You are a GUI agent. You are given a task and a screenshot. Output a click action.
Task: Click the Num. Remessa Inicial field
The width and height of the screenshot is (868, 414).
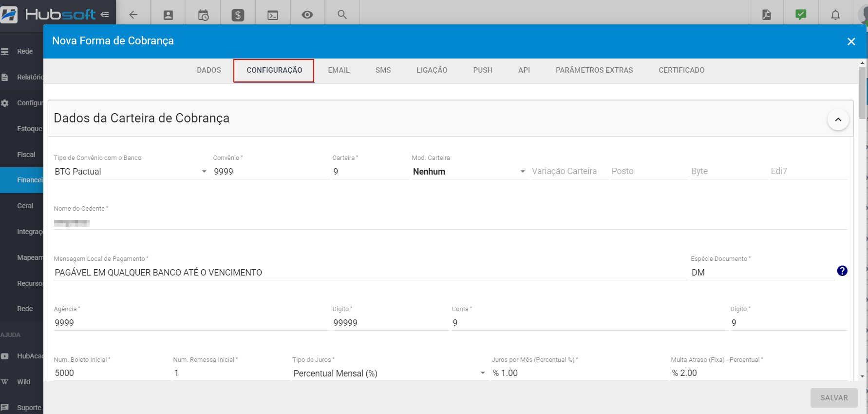point(231,373)
